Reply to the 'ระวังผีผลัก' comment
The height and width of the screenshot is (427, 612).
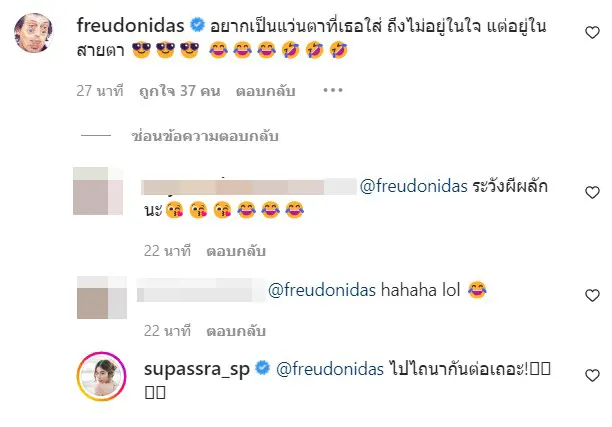pyautogui.click(x=236, y=251)
